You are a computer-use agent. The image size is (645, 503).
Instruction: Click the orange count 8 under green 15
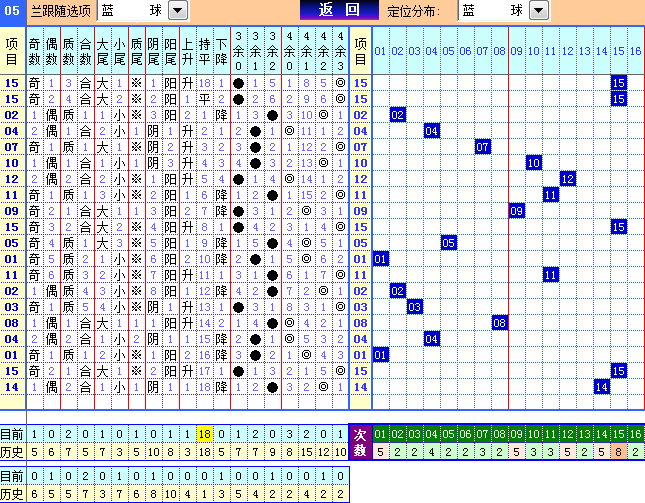click(x=618, y=452)
